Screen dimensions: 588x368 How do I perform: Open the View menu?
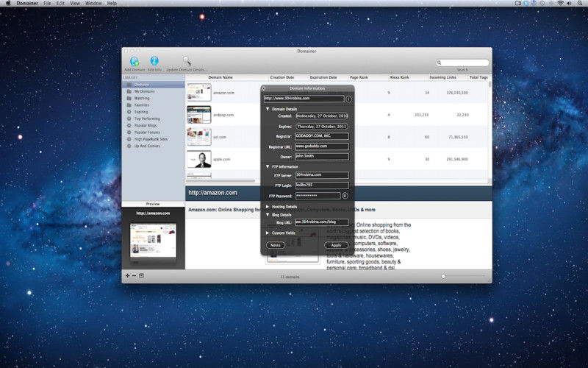75,3
